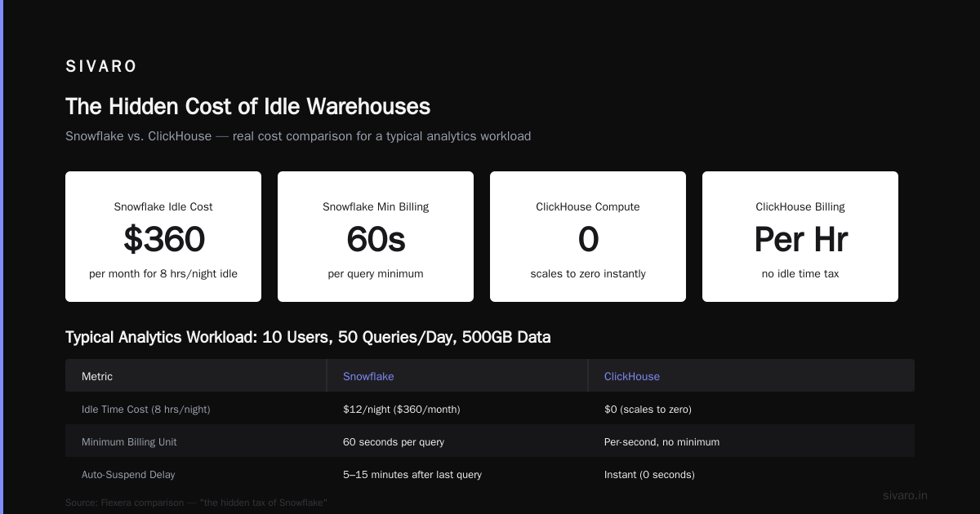
Task: Click the large 0 value
Action: point(588,240)
